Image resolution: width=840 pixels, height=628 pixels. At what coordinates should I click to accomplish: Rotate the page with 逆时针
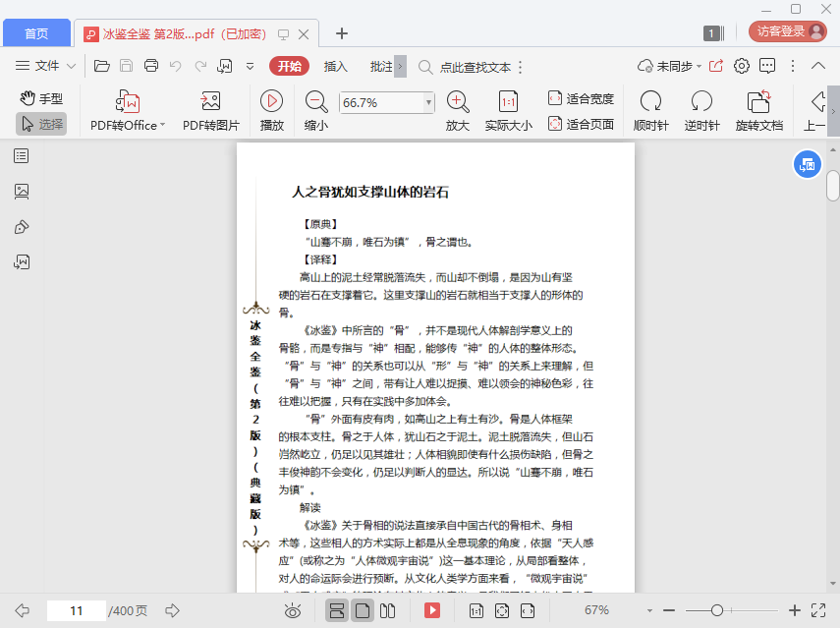click(701, 101)
